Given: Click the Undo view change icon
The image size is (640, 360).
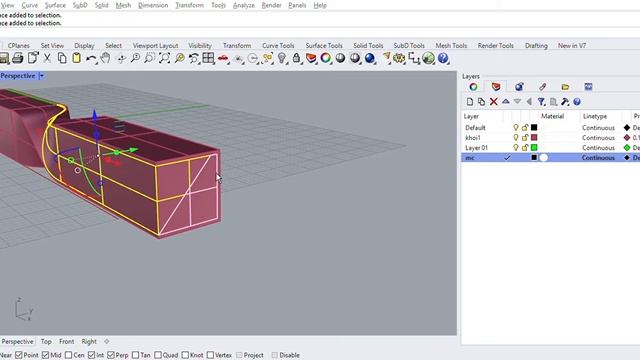Looking at the screenshot, I should pyautogui.click(x=193, y=58).
